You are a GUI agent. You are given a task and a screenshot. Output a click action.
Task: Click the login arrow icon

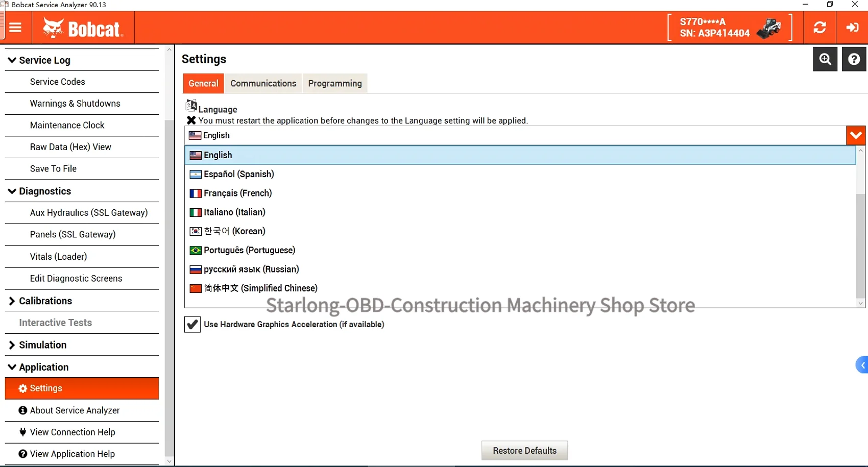click(x=853, y=28)
